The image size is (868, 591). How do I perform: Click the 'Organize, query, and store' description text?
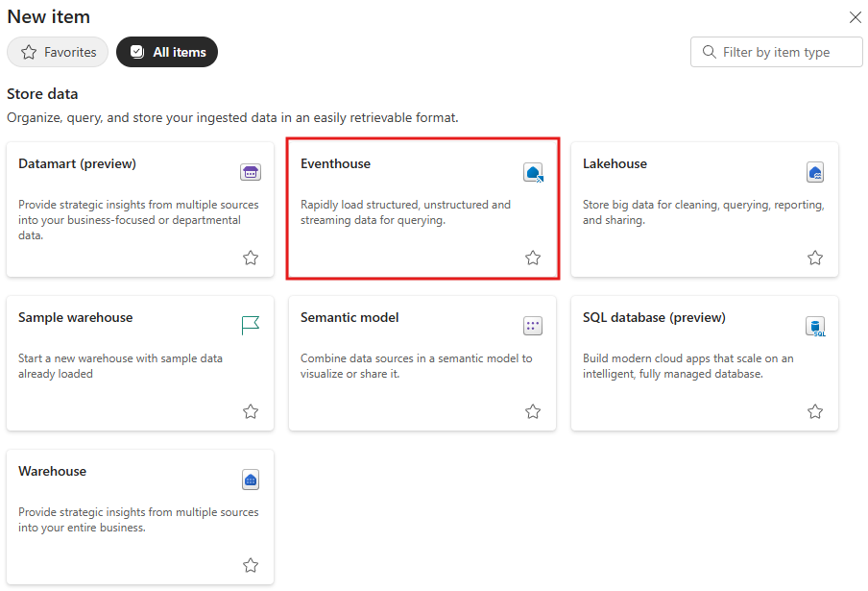pos(232,117)
